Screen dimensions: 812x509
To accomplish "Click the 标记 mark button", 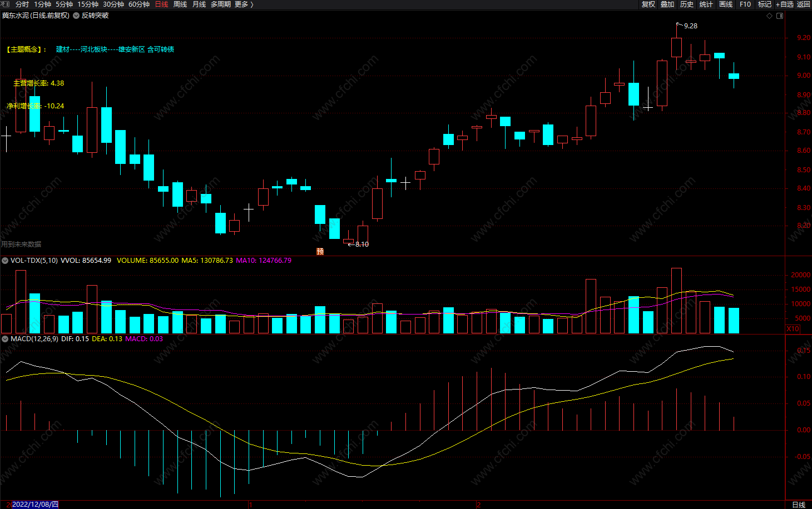I will click(765, 4).
